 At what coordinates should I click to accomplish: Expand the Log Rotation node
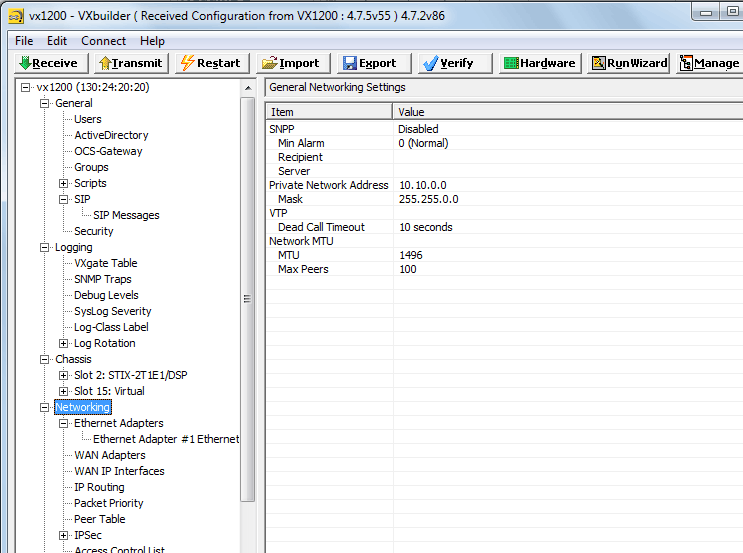coord(64,343)
